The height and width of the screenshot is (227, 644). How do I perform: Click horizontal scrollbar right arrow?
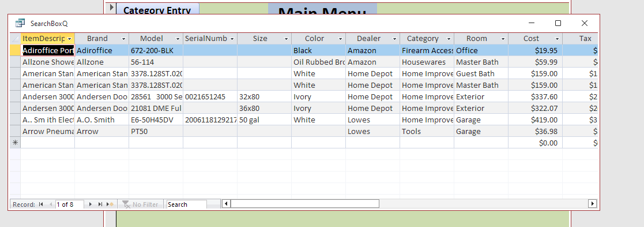(x=592, y=203)
